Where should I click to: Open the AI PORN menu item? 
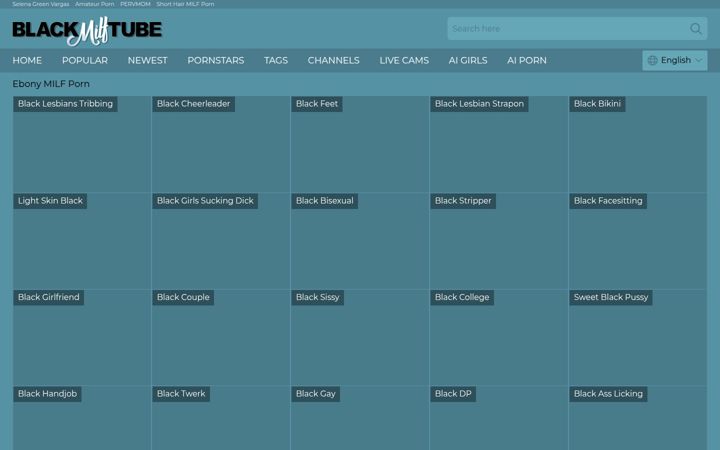[x=527, y=61]
